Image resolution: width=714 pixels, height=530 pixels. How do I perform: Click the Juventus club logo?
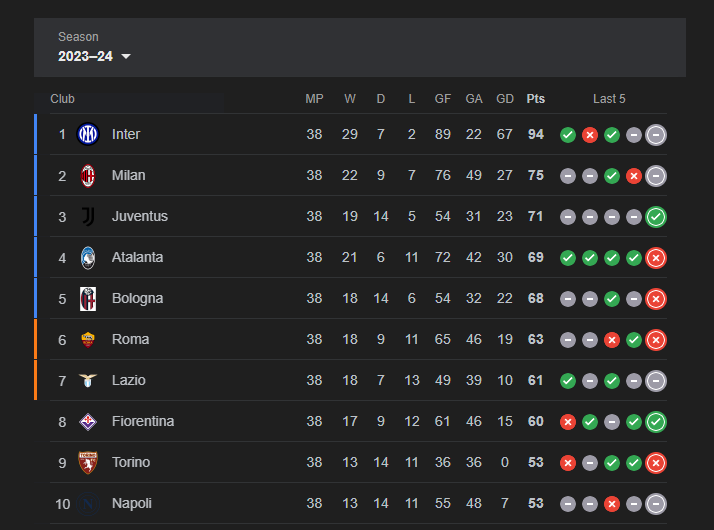pyautogui.click(x=88, y=216)
